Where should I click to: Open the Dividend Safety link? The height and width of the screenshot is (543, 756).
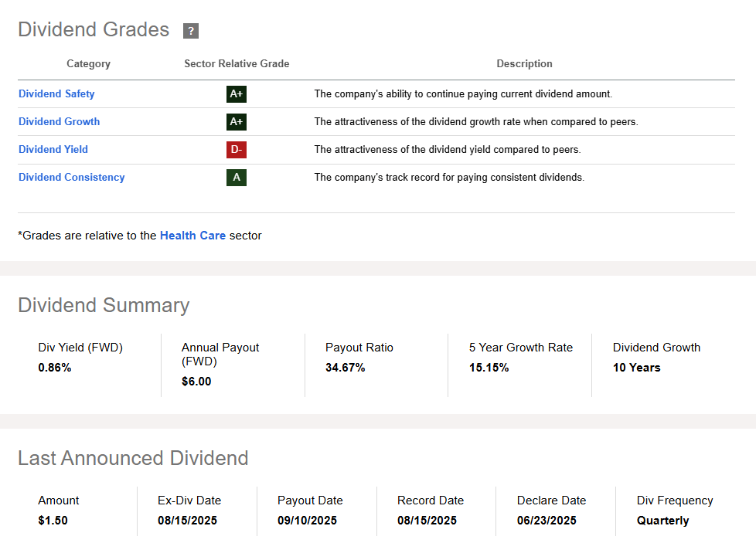point(56,93)
